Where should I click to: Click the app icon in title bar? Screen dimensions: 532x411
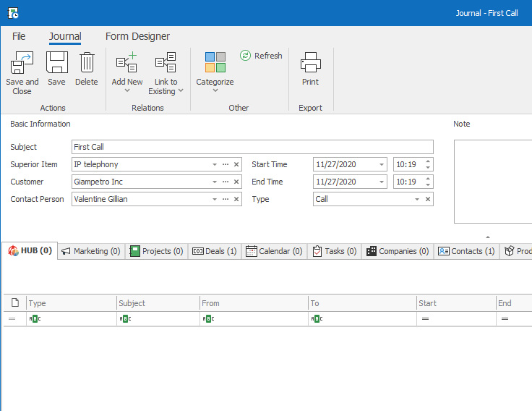pos(13,13)
